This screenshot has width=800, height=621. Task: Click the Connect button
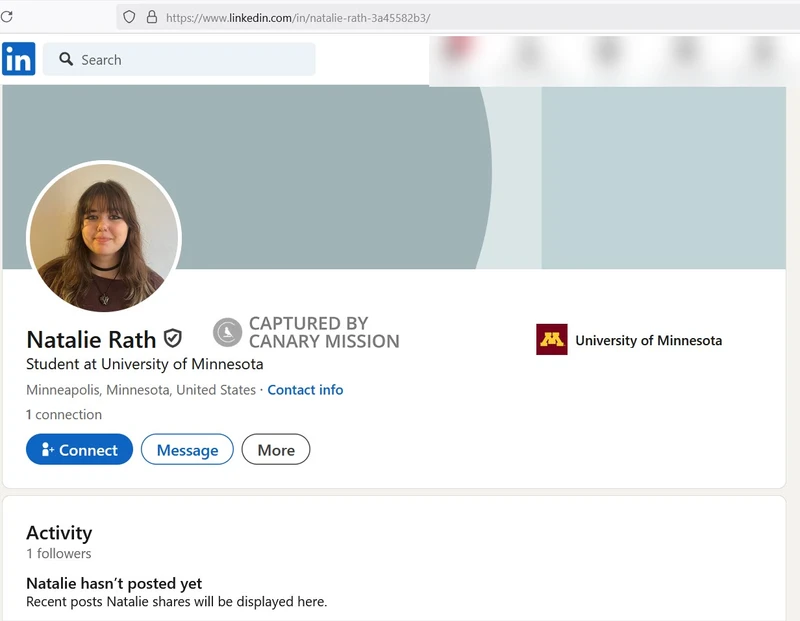point(80,450)
